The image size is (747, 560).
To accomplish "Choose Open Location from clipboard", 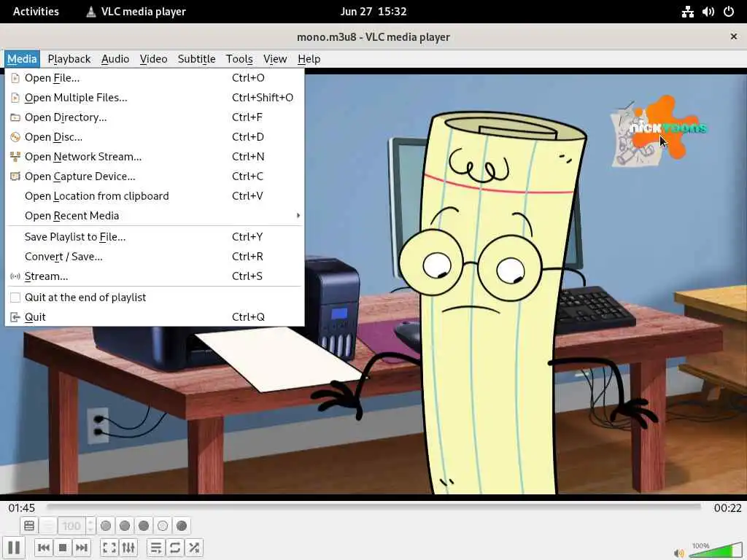I will [x=155, y=195].
